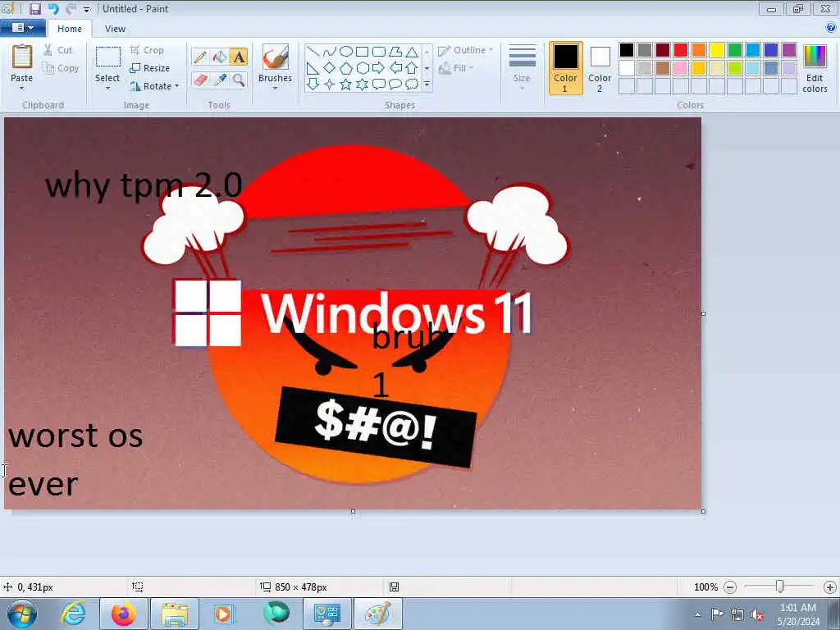Expand the Shapes gallery more arrow

tap(427, 84)
